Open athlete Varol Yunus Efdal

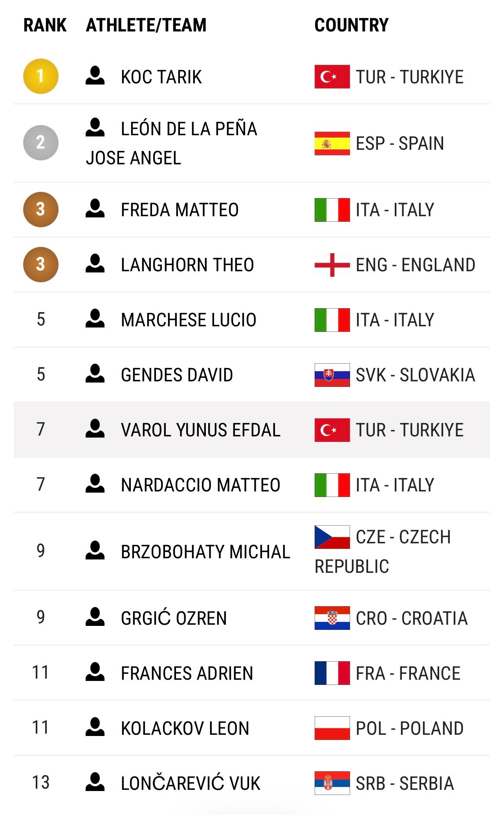[201, 430]
